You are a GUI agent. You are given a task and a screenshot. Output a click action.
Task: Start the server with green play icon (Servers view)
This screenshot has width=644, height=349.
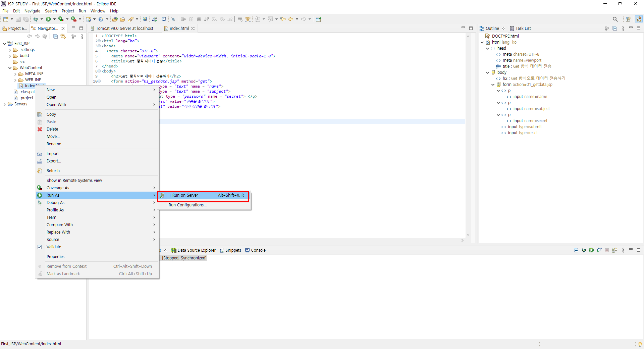pos(591,250)
